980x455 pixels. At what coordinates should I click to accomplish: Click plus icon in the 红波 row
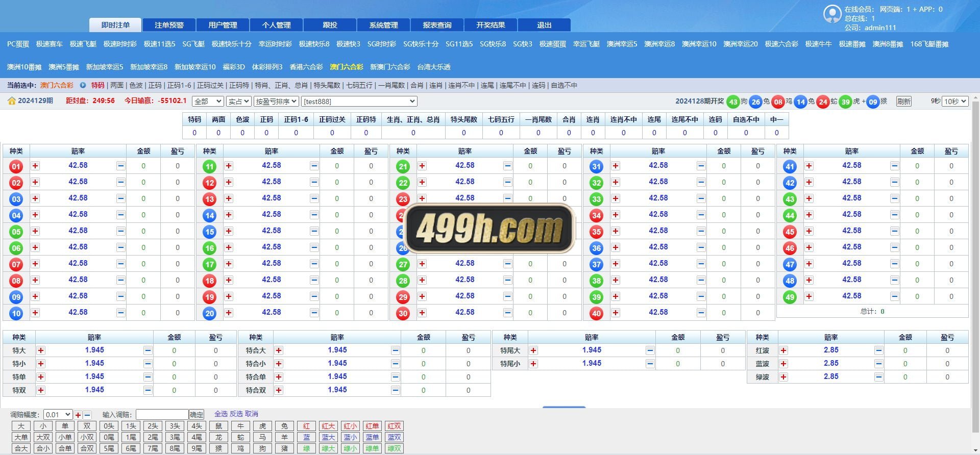click(x=783, y=350)
